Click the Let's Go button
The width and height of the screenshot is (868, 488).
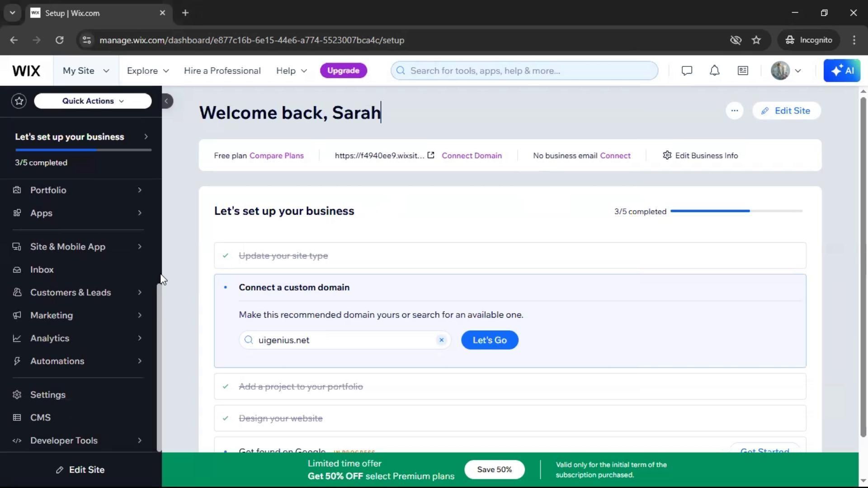point(489,340)
